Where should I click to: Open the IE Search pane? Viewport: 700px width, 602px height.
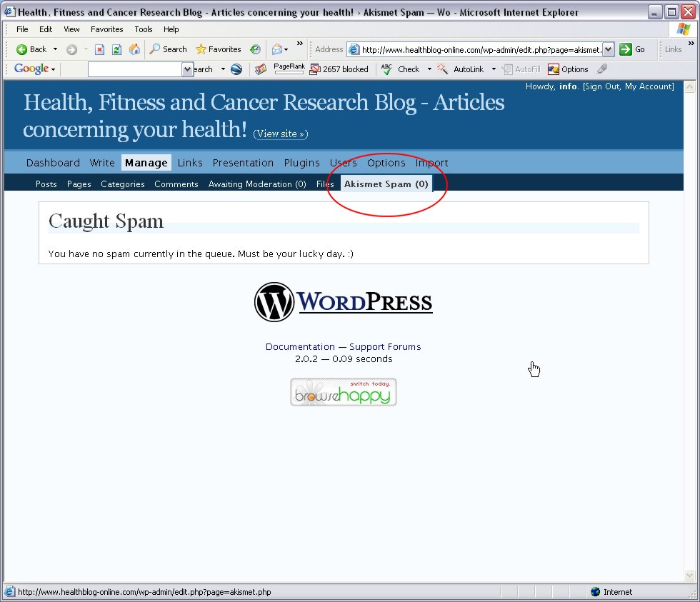[168, 49]
